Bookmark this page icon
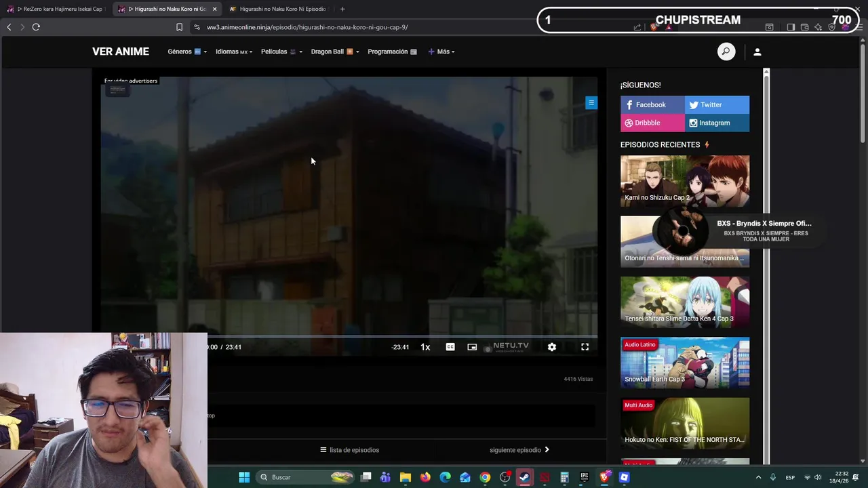The image size is (868, 488). (179, 27)
